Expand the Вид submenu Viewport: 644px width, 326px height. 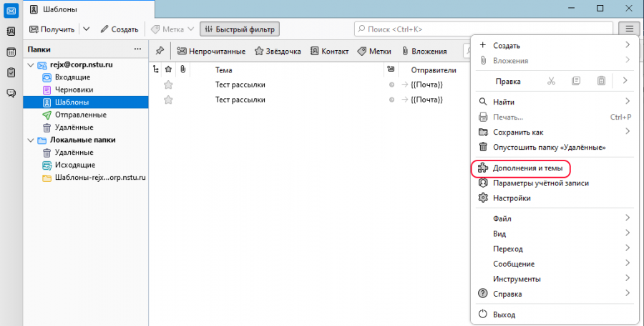(x=555, y=234)
